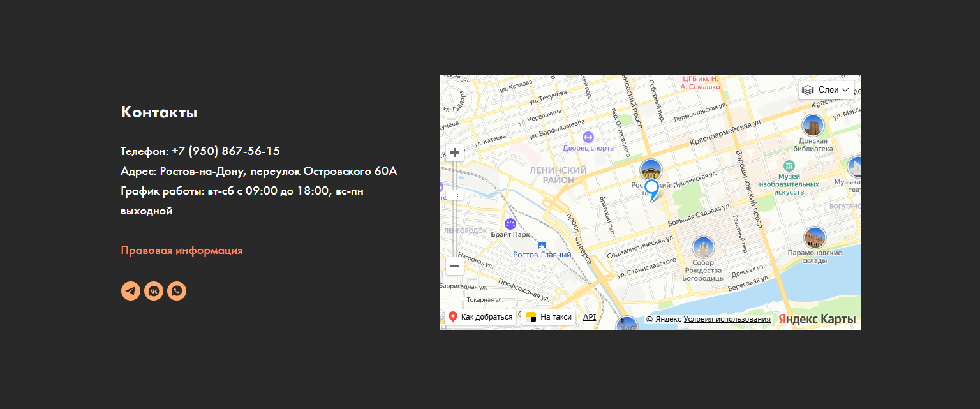Click the map zoom slider handle

coord(455,195)
